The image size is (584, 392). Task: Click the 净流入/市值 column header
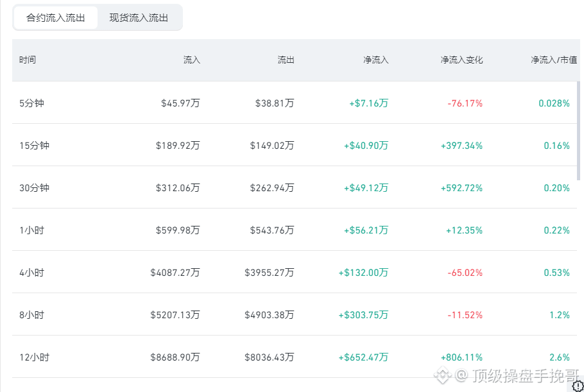click(x=554, y=60)
